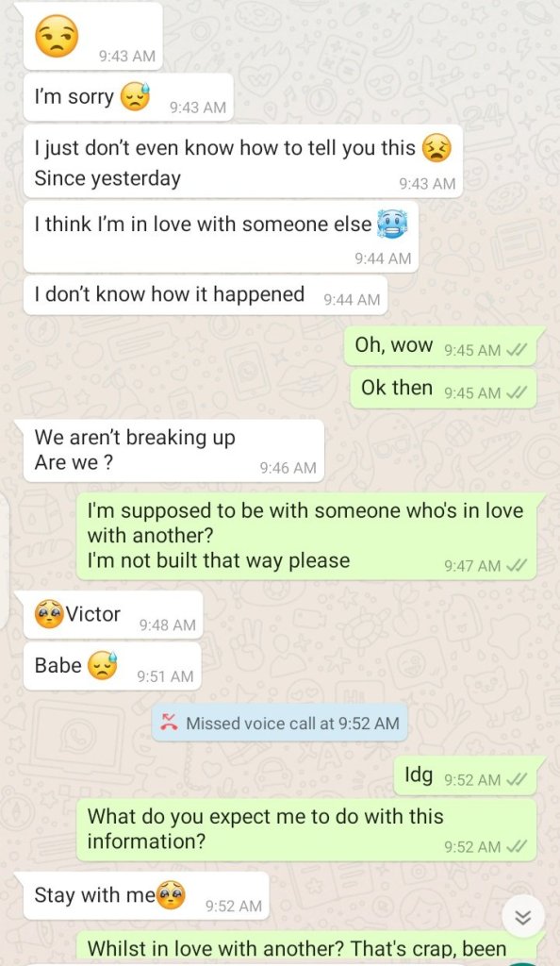Tap the pleading emoji in "Stay with me"

[171, 894]
